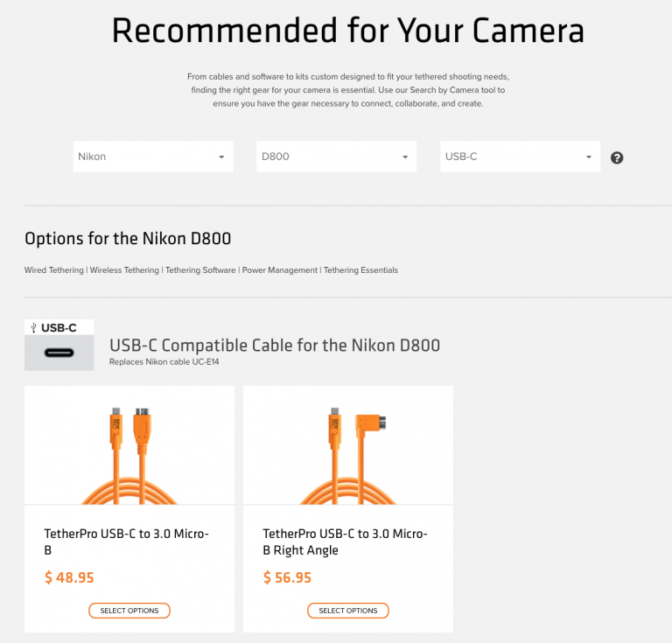Screen dimensions: 672x643
Task: Open TetherPro Micro-B Right Angle title
Action: click(x=345, y=542)
